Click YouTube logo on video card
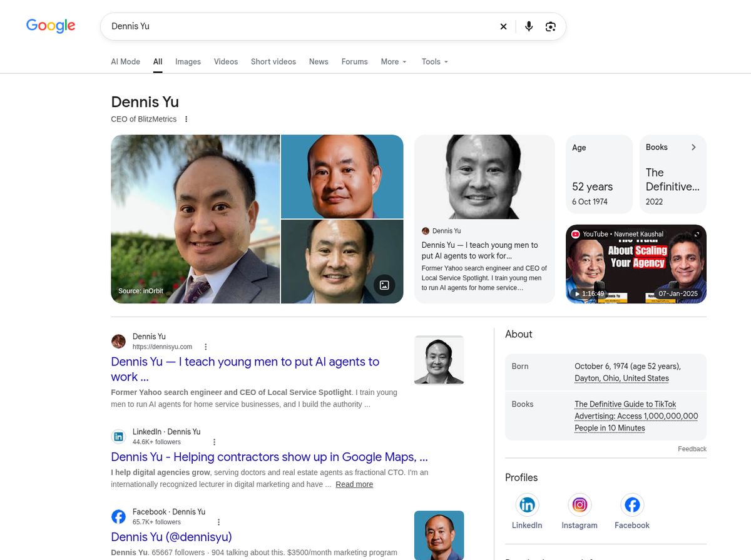Screen dimensions: 751x560 tap(576, 234)
